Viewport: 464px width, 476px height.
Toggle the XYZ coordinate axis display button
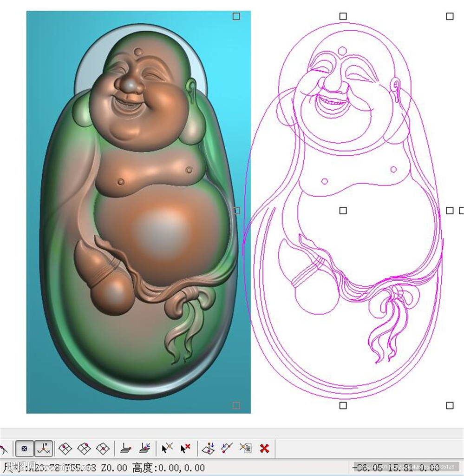pyautogui.click(x=44, y=449)
